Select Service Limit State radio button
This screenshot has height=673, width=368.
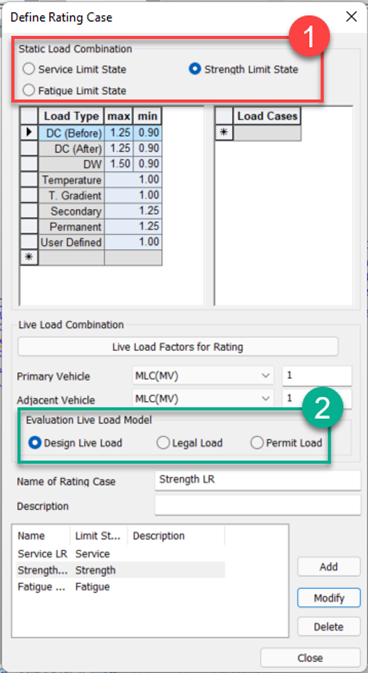28,69
